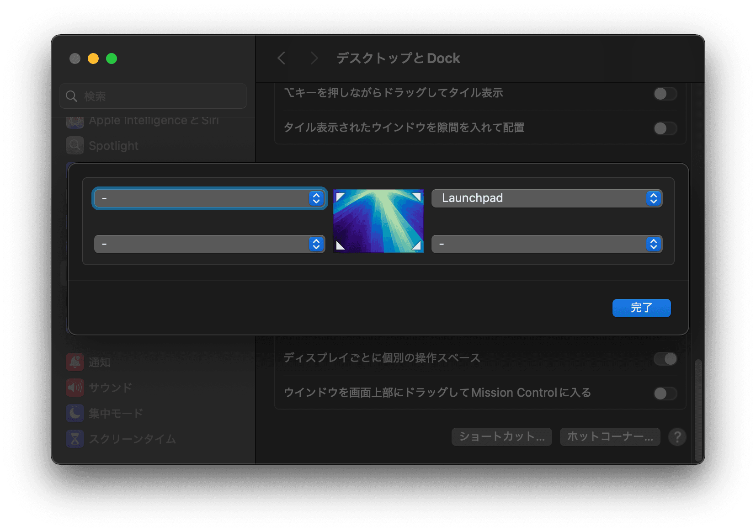The height and width of the screenshot is (532, 756).
Task: Toggle タイル表示されたウインドウを隙間を入れて配置
Action: pos(665,128)
